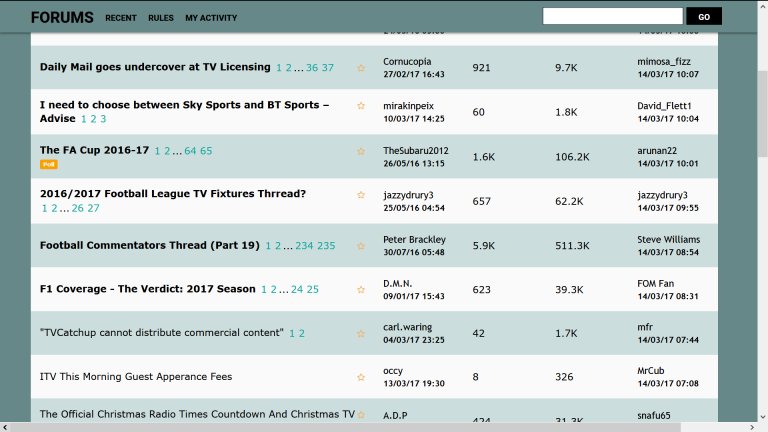Open Football Commentators Thread (Part 19)
Viewport: 768px width, 432px height.
[149, 245]
